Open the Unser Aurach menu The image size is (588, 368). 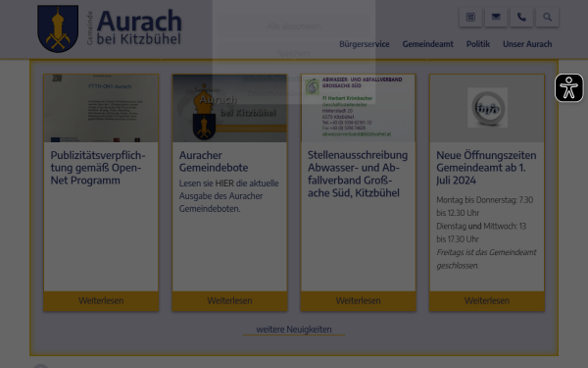click(x=527, y=44)
